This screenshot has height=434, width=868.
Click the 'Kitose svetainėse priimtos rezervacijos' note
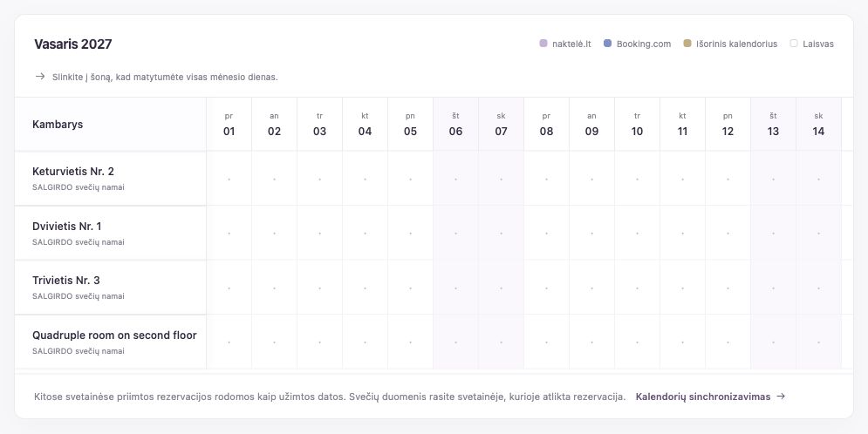(330, 397)
